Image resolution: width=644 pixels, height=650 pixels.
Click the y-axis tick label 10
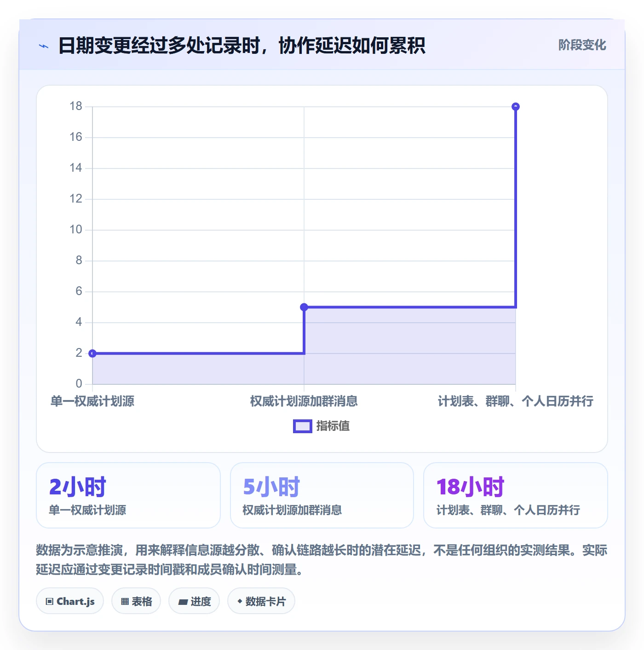[x=76, y=230]
